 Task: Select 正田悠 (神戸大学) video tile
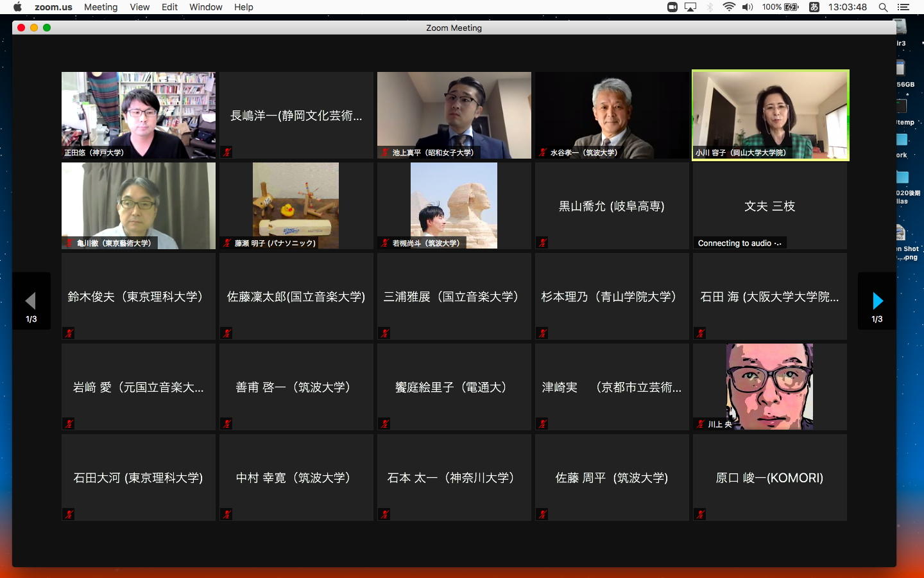point(139,115)
